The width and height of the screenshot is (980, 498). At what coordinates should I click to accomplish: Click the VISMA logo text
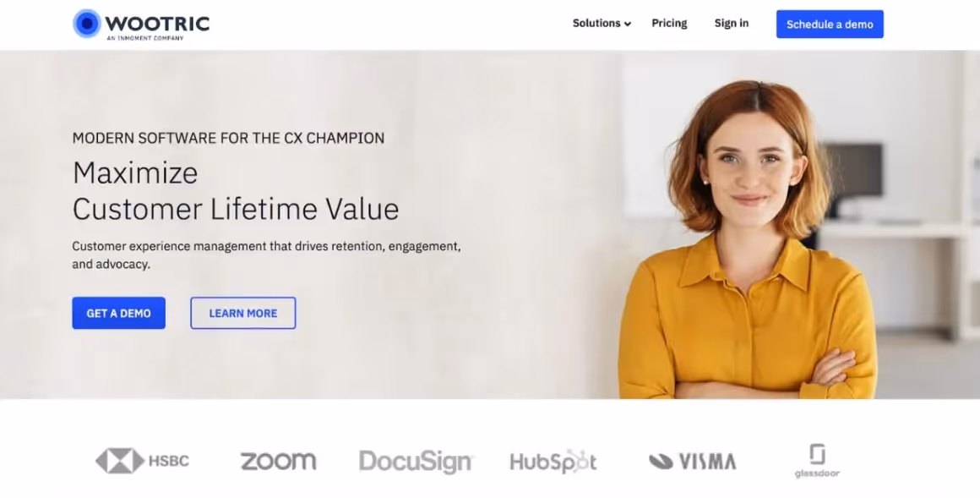point(707,462)
